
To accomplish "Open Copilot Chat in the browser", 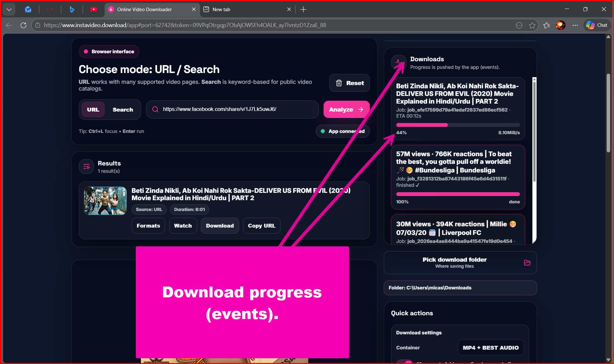I will (x=596, y=25).
